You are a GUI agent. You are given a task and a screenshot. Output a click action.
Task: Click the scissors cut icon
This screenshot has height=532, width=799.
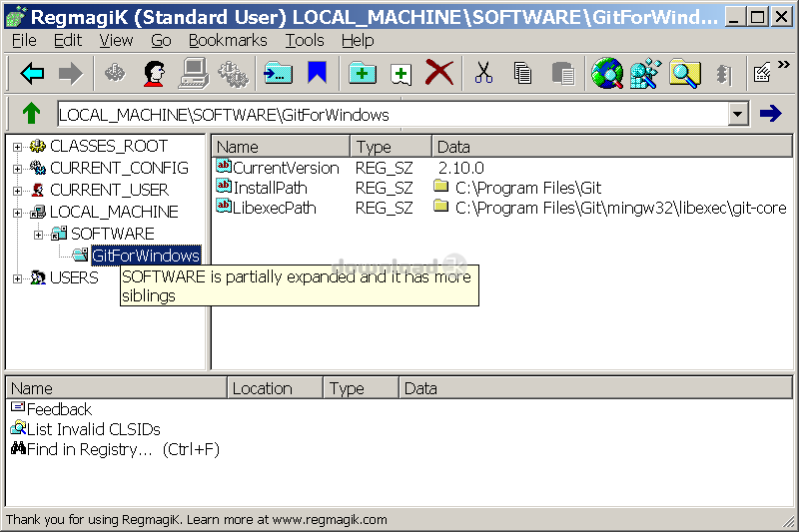[x=483, y=73]
